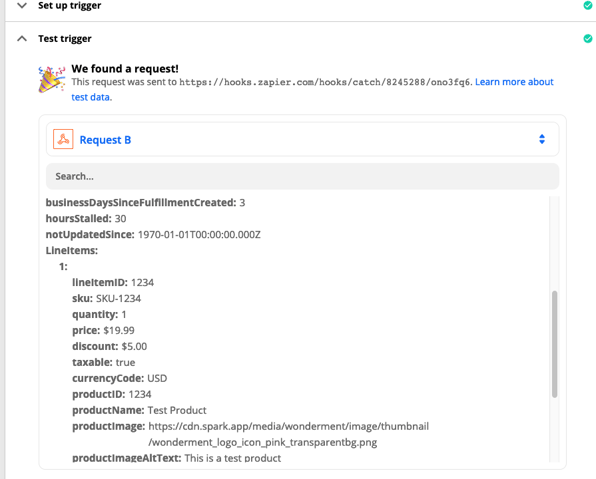Click green checkmark next to Test trigger
The image size is (596, 479).
point(588,38)
